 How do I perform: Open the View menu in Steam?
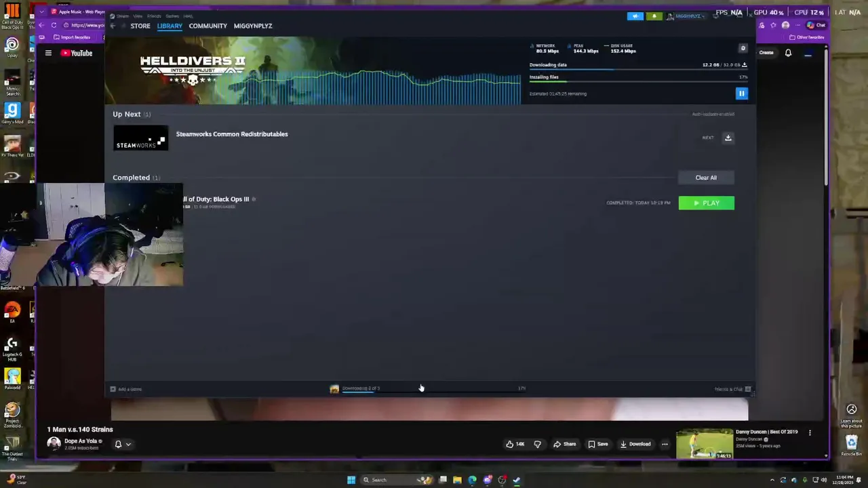[x=138, y=16]
